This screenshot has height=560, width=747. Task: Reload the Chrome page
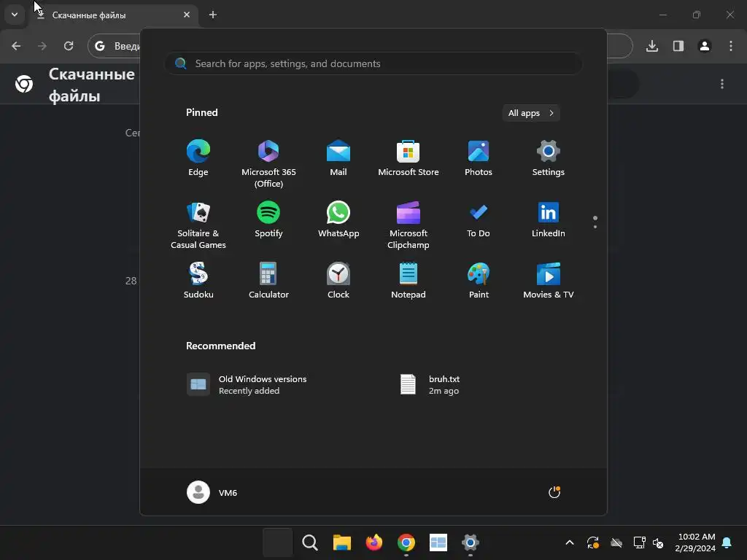click(x=69, y=46)
